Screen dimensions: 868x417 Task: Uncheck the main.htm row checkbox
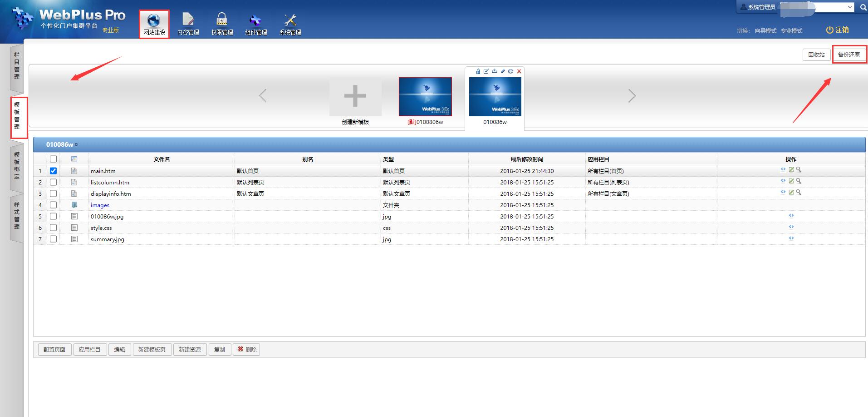54,171
